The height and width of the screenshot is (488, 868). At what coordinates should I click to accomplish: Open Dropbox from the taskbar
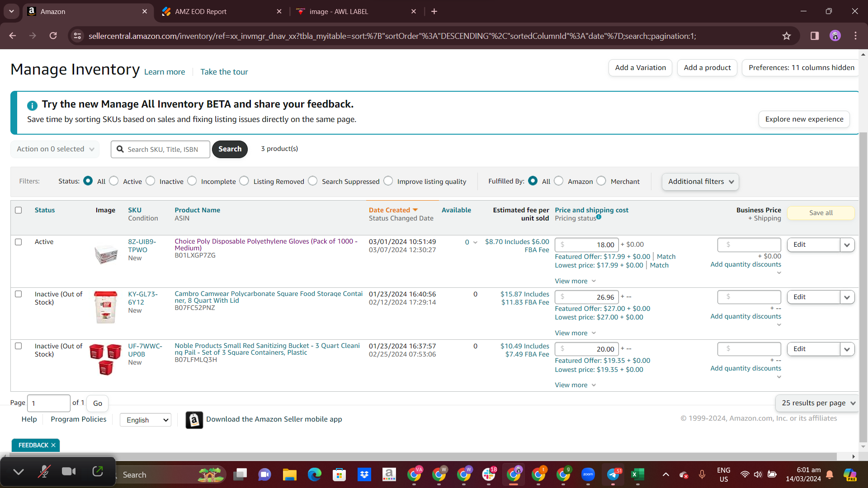point(364,474)
